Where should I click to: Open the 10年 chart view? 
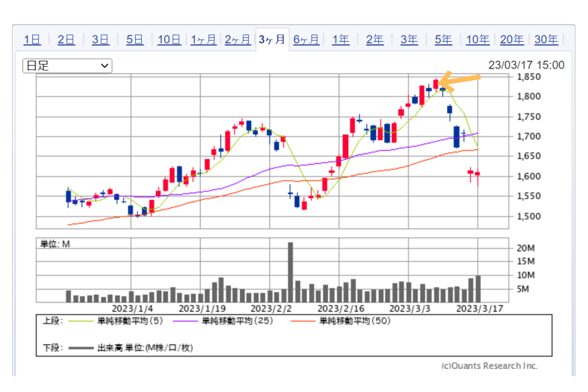(478, 40)
